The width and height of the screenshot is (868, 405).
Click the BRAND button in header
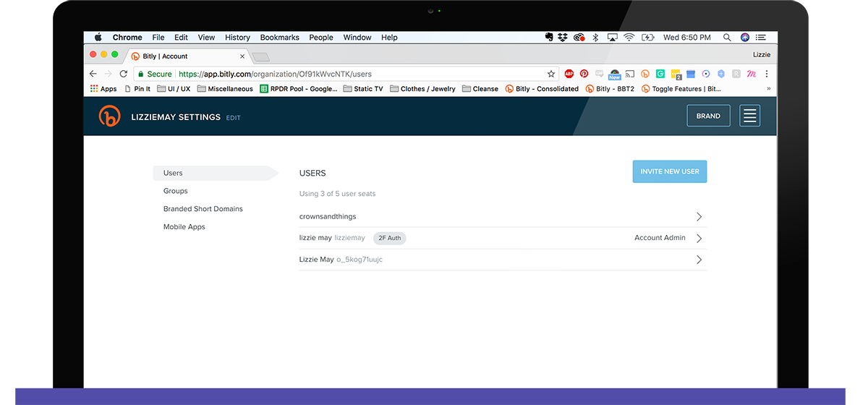[708, 116]
